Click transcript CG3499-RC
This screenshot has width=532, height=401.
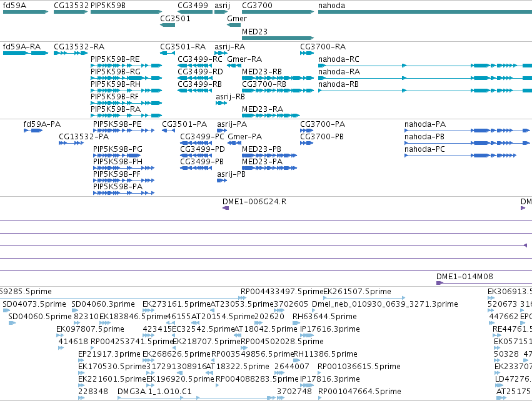pyautogui.click(x=200, y=59)
